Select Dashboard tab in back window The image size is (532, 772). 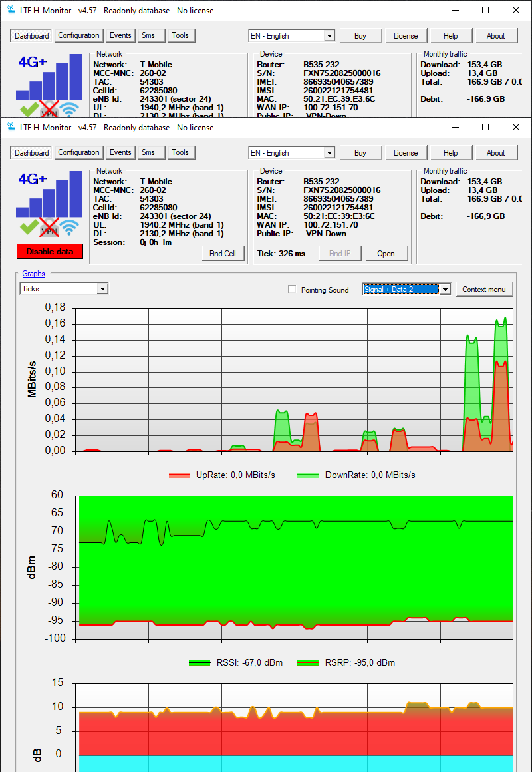pos(31,35)
